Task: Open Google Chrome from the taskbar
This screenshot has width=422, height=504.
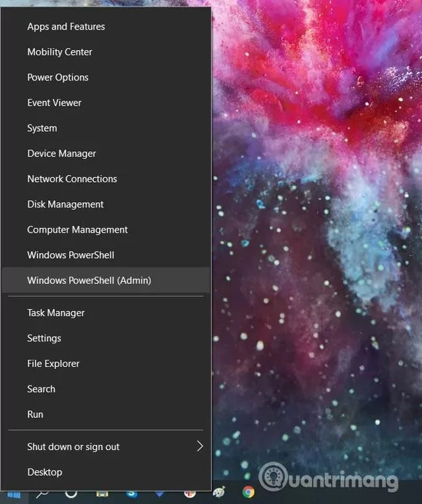Action: pyautogui.click(x=248, y=491)
